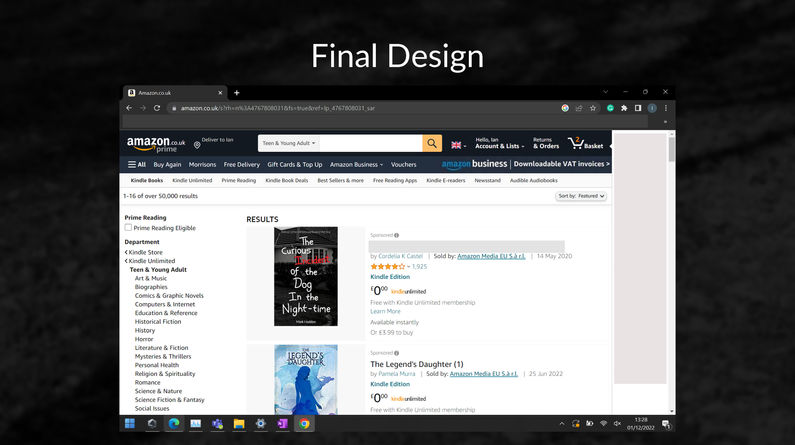The width and height of the screenshot is (795, 445).
Task: Open the notifications icon in system tray
Action: pos(666,424)
